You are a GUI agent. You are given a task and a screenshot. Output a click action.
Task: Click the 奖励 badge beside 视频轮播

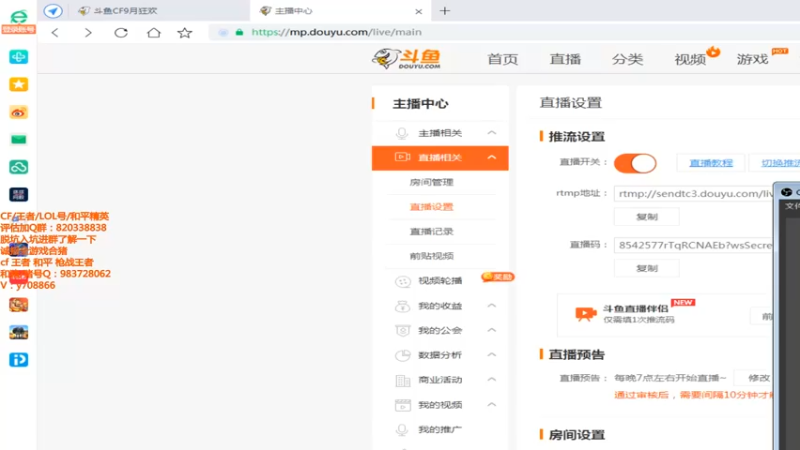[497, 277]
